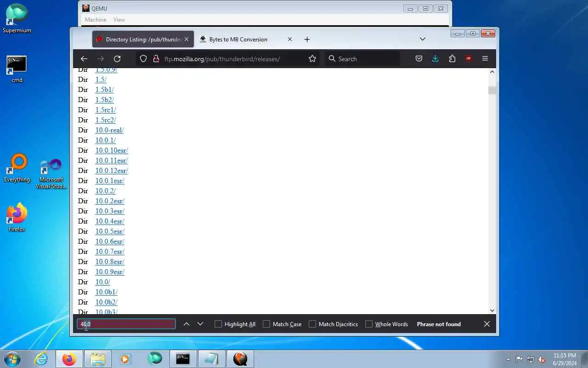Enable the Match Diacritics checkbox

click(312, 324)
